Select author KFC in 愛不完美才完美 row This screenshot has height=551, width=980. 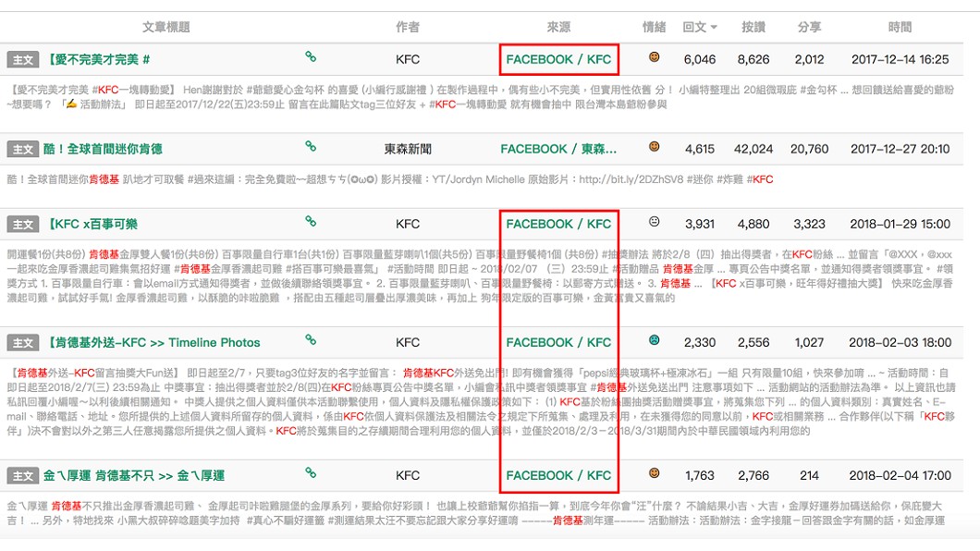pyautogui.click(x=408, y=60)
